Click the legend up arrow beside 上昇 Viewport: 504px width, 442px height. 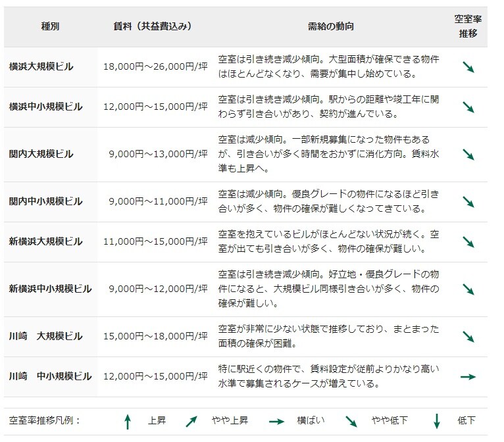click(128, 422)
